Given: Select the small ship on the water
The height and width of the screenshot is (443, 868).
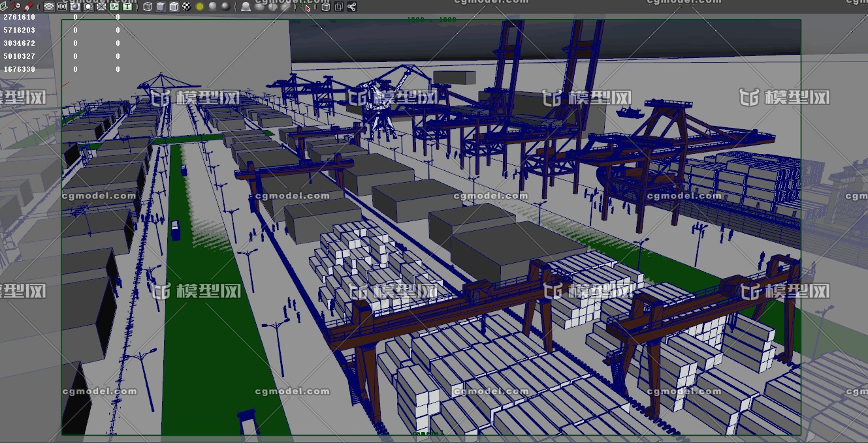Looking at the screenshot, I should [629, 112].
